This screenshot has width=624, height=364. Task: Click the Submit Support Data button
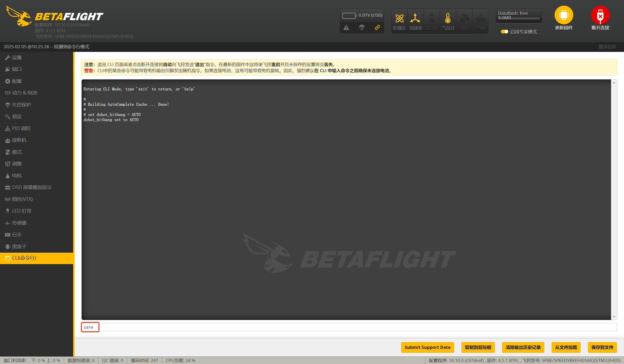point(427,347)
